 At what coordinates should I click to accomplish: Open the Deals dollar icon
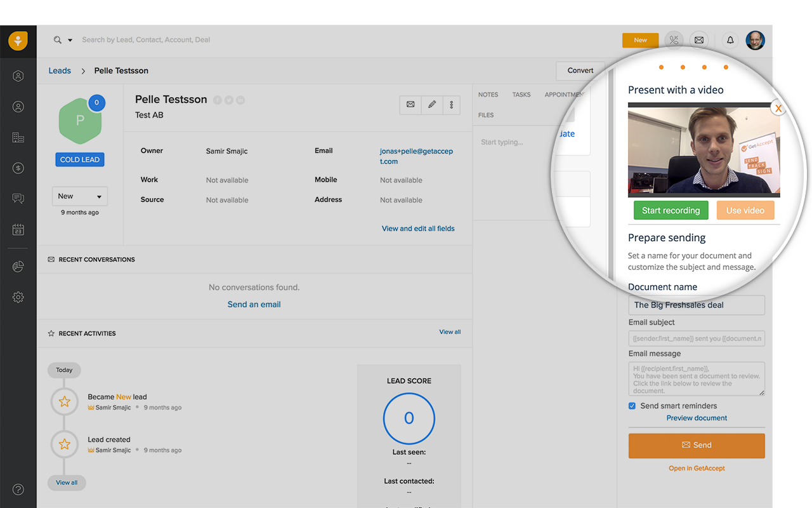click(18, 168)
